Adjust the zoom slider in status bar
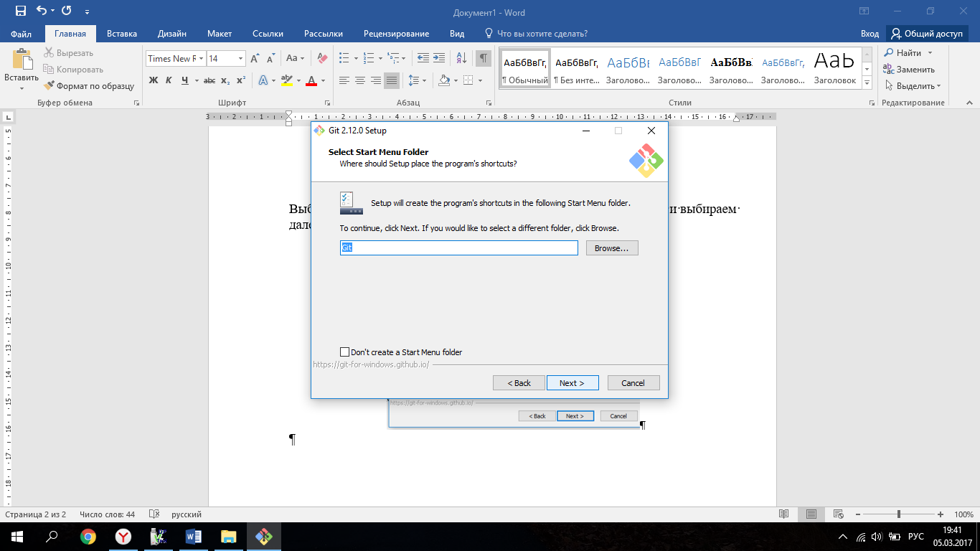Image resolution: width=980 pixels, height=551 pixels. (899, 514)
